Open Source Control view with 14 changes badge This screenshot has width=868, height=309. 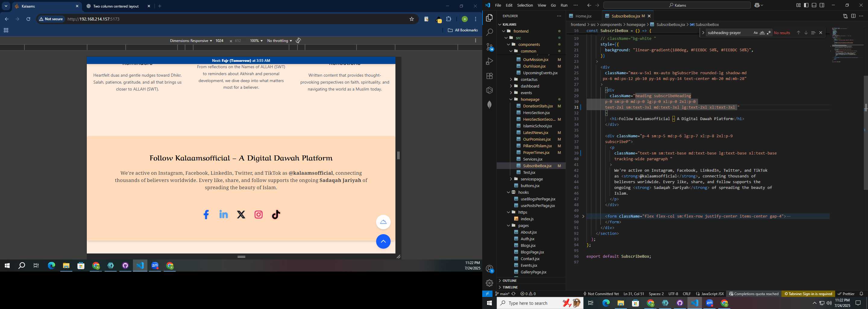489,47
